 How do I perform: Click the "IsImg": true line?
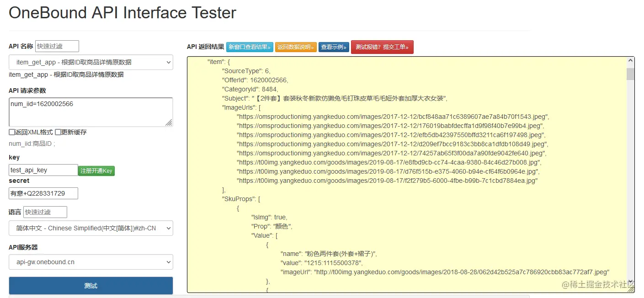tap(269, 217)
